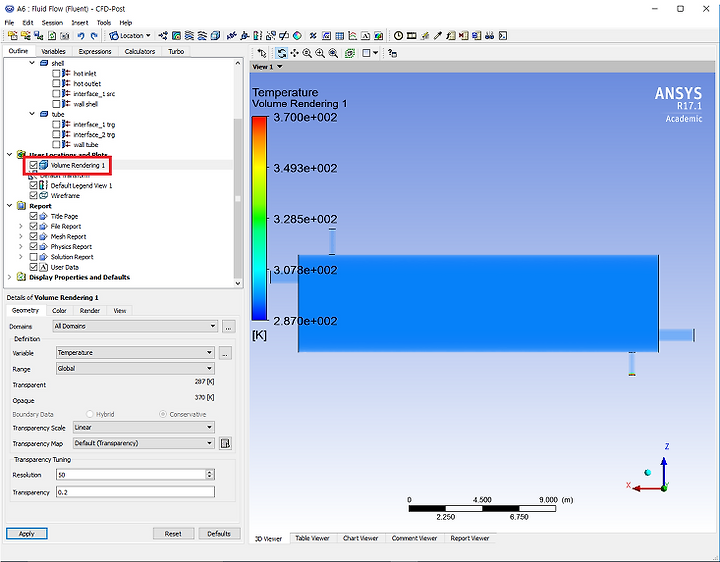Image resolution: width=720 pixels, height=562 pixels.
Task: Expand Display Properties and Defaults
Action: [x=9, y=277]
